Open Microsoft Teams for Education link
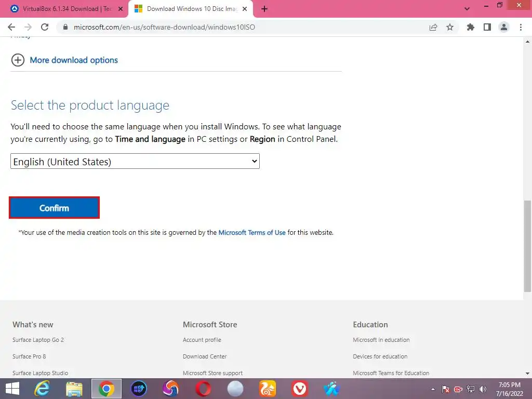This screenshot has height=399, width=532. click(391, 373)
